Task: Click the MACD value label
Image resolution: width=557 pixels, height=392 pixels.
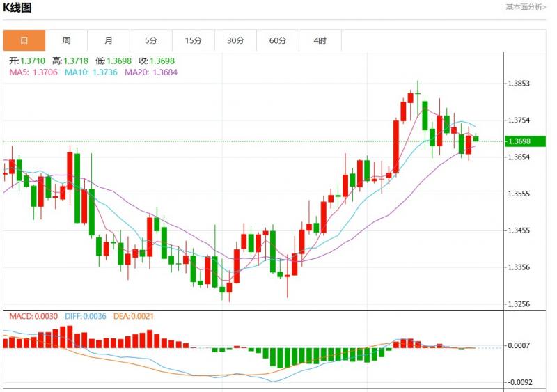Action: point(34,316)
